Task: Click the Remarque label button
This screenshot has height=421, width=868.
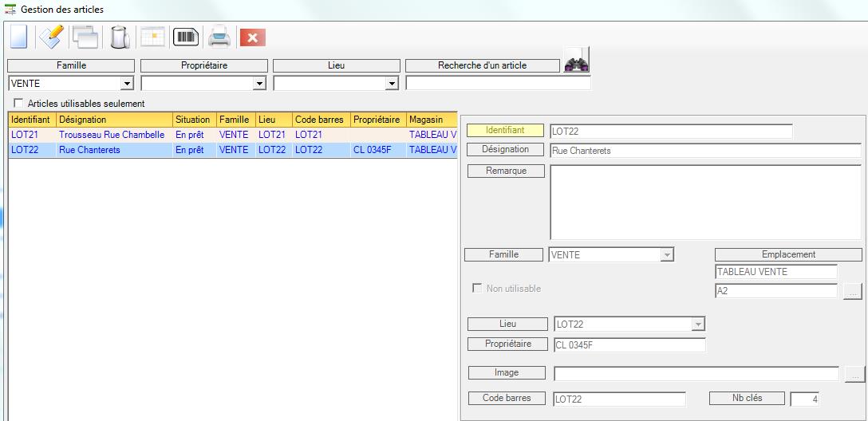Action: 506,171
